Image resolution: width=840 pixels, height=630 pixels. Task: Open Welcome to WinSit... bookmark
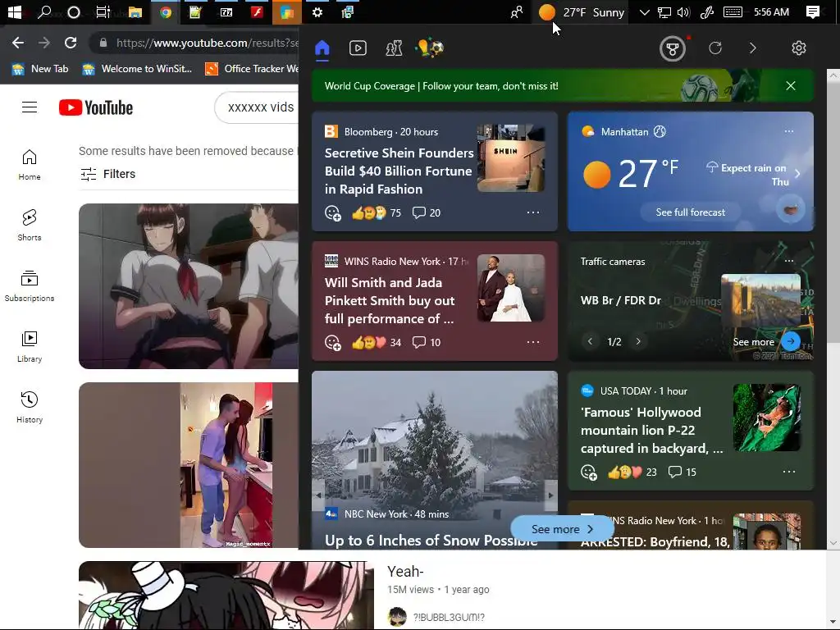coord(137,69)
